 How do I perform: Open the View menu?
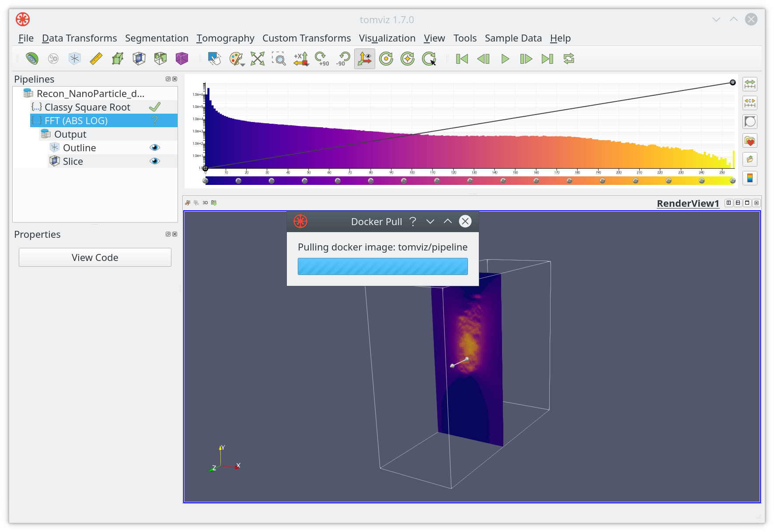pyautogui.click(x=434, y=38)
